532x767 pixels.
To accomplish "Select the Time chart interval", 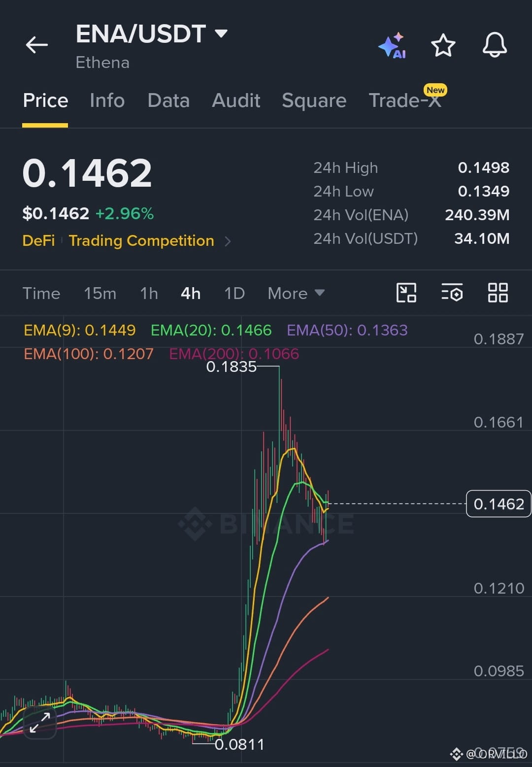I will coord(41,294).
